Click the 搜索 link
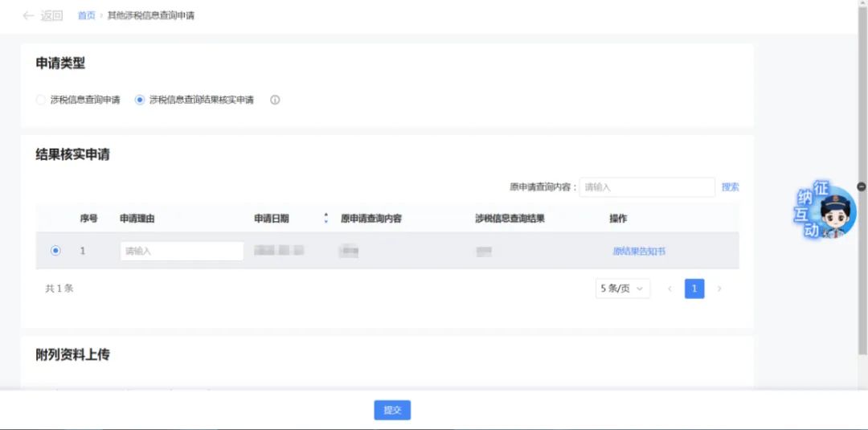 pos(730,187)
